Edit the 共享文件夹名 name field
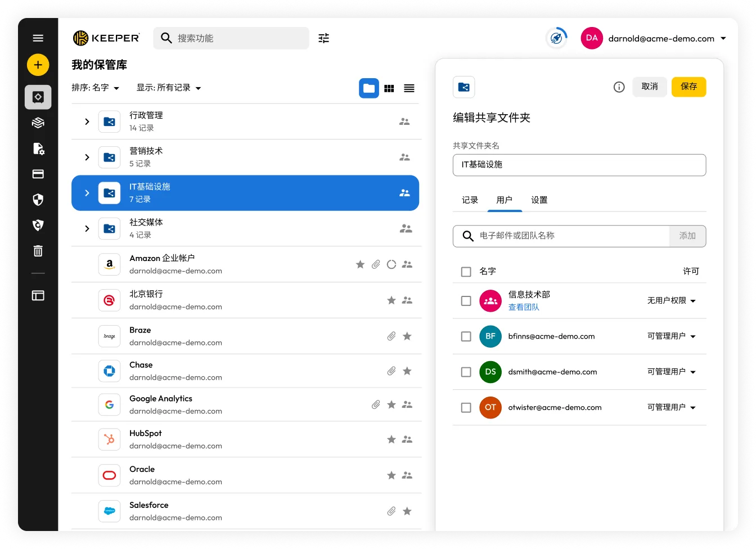Viewport: 756px width, 549px height. 579,165
